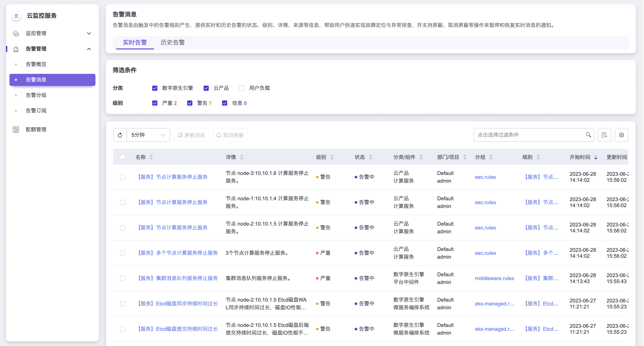
Task: Click the search magnifier icon
Action: (x=588, y=135)
